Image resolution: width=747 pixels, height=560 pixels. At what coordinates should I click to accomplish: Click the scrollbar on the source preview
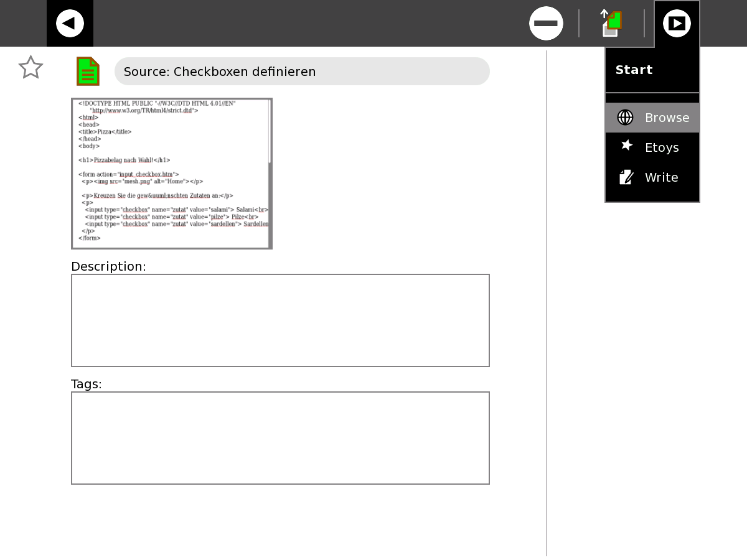click(x=270, y=131)
